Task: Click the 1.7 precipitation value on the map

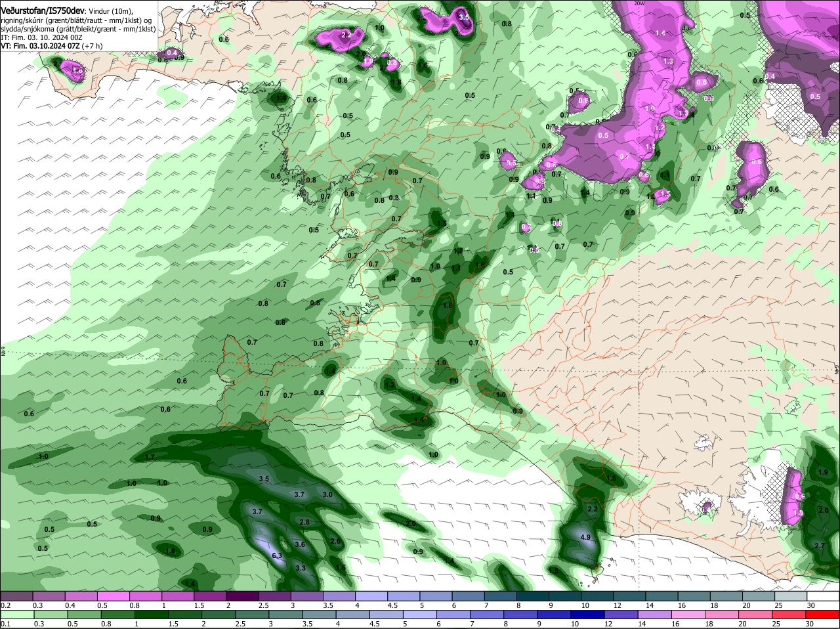Action: pyautogui.click(x=150, y=457)
